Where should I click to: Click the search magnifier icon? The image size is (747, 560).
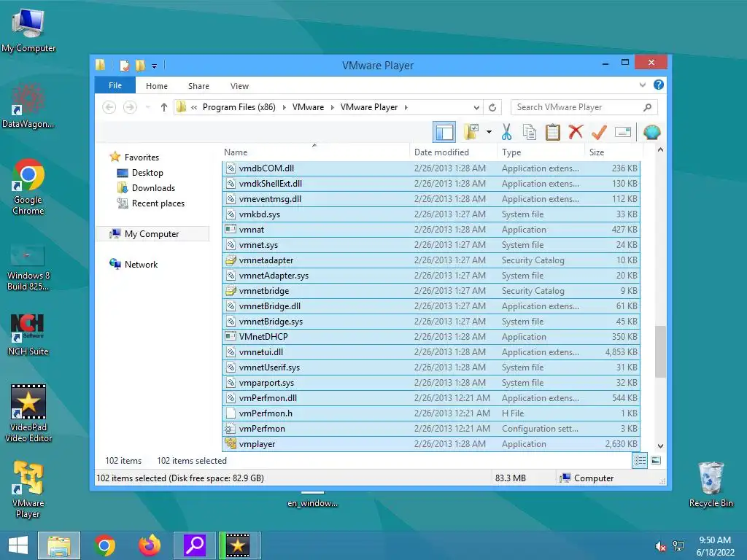click(647, 107)
